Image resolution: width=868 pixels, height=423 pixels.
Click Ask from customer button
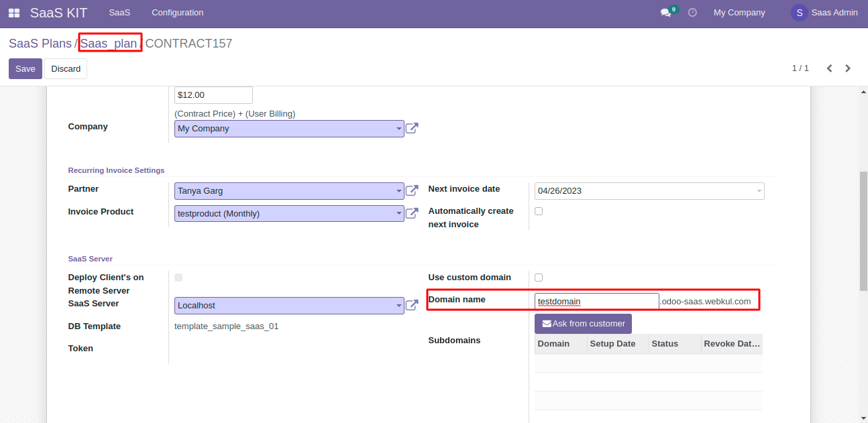(x=583, y=324)
